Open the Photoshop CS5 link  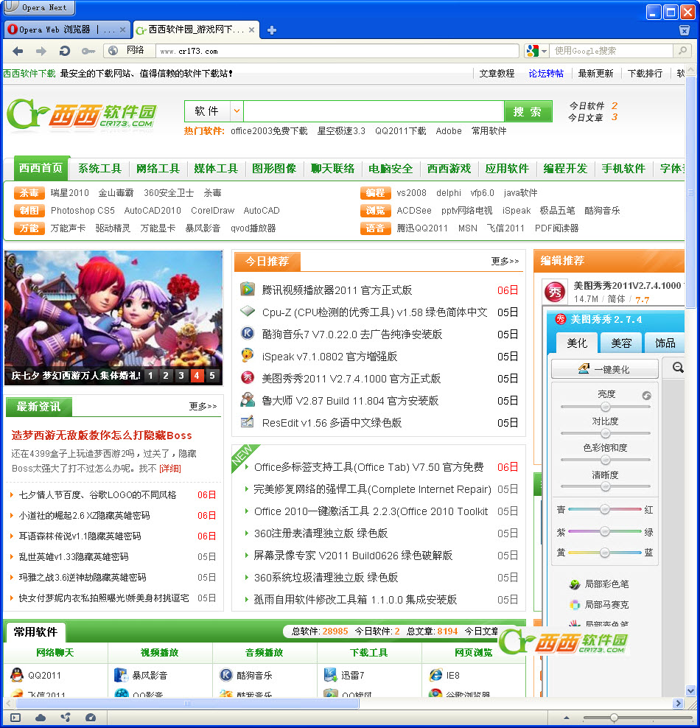(x=83, y=210)
